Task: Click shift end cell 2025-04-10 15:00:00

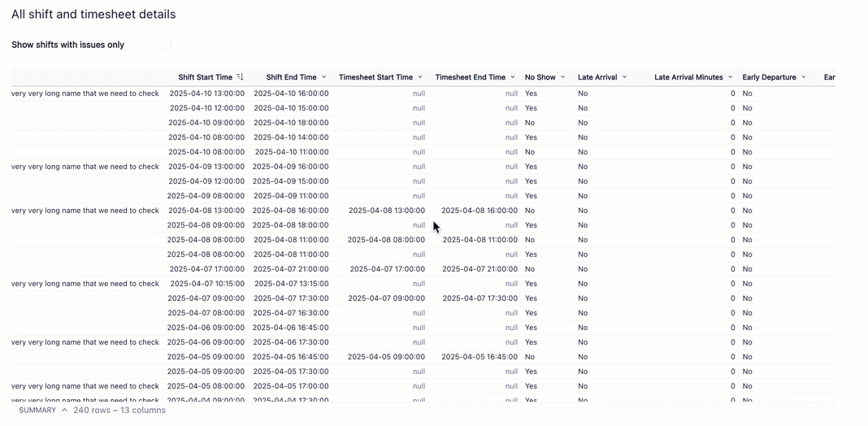Action: click(291, 108)
